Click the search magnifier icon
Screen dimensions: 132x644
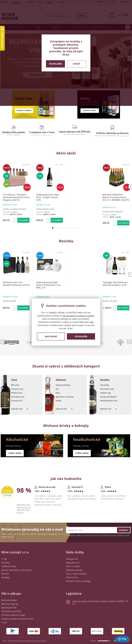[x=47, y=16]
